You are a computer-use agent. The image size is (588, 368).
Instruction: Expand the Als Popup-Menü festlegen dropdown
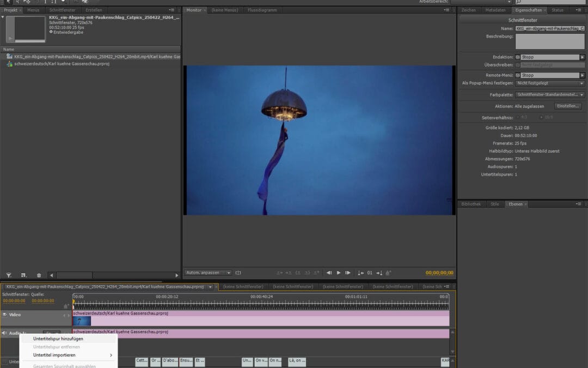pyautogui.click(x=550, y=83)
